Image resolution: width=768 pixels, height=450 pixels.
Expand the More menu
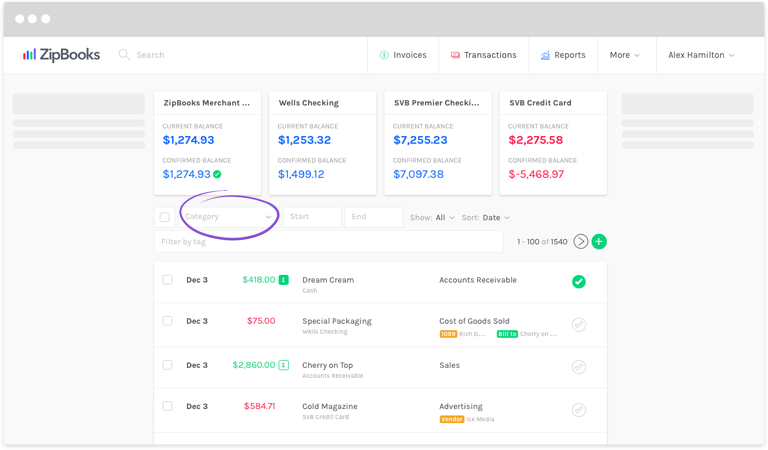pos(624,55)
